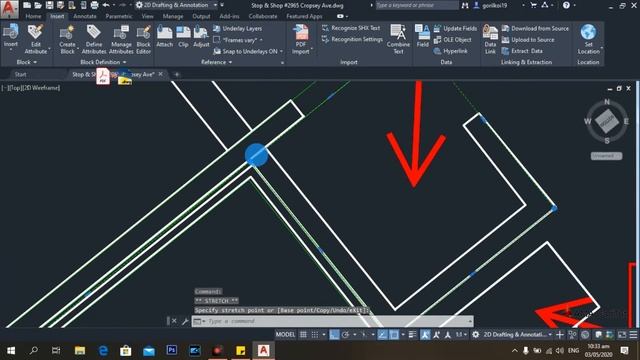The height and width of the screenshot is (360, 640).
Task: Open the Manage ribbon tab
Action: [173, 16]
